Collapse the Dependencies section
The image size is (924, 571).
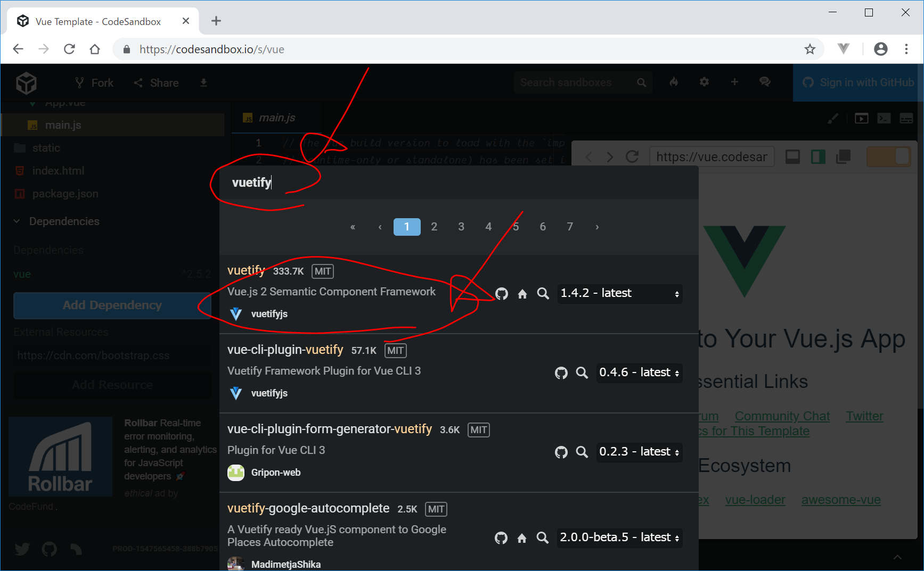17,221
